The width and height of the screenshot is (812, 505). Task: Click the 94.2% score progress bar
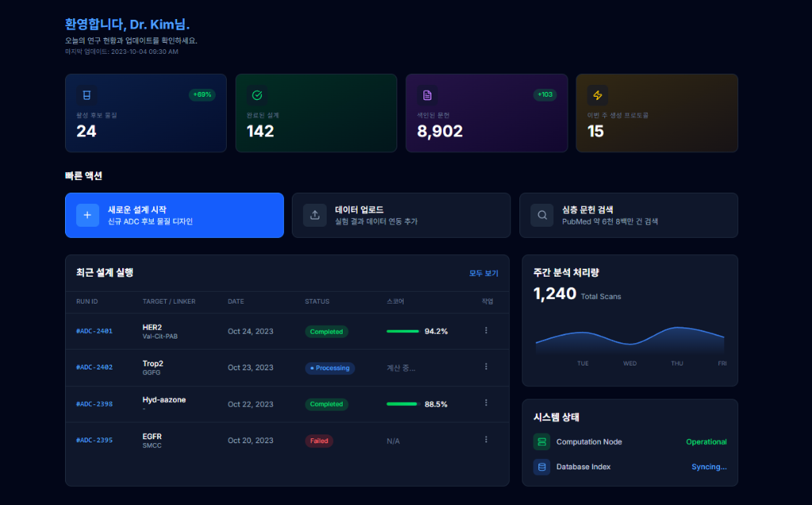pos(402,331)
